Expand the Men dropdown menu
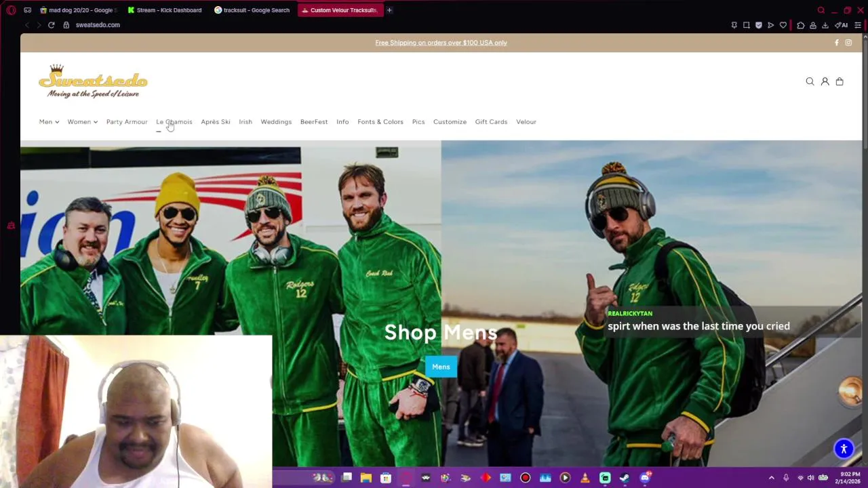Viewport: 868px width, 488px height. (49, 122)
